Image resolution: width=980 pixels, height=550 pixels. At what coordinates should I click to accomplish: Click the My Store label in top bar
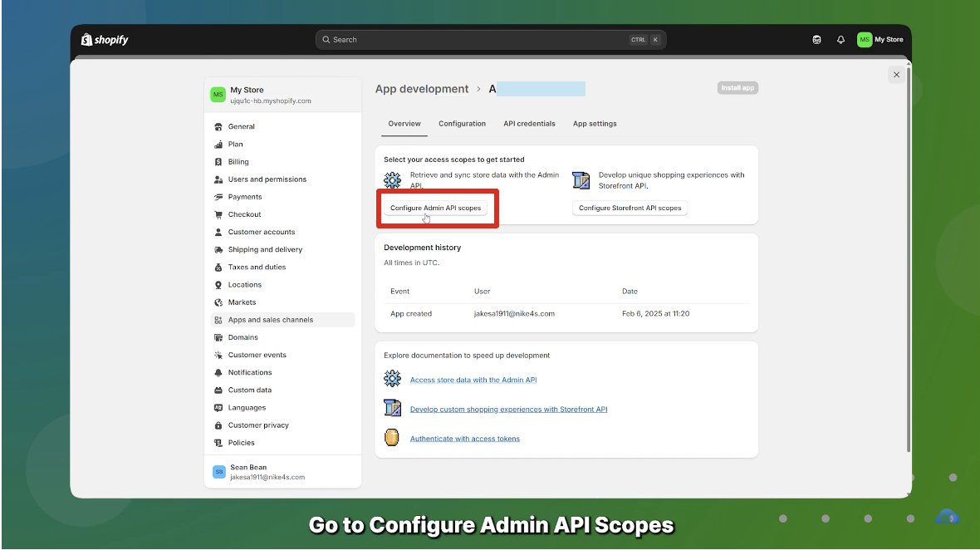pos(889,39)
